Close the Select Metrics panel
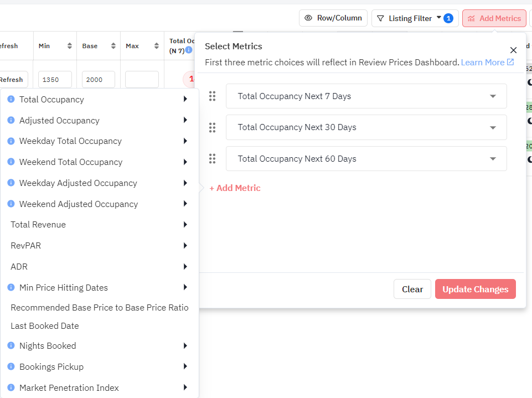 pos(513,50)
